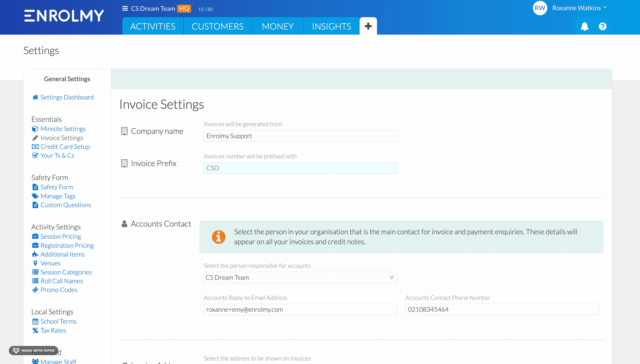Open Manage Tags link
The width and height of the screenshot is (640, 364).
58,196
